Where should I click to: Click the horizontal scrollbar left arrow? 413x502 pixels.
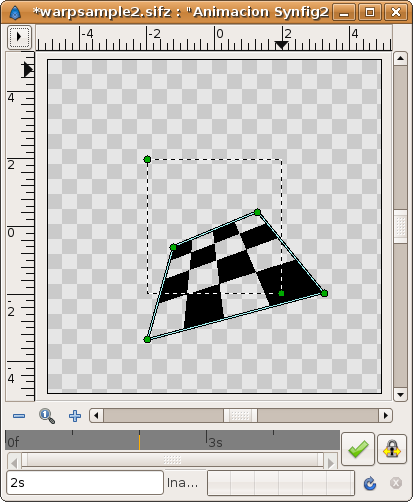[x=96, y=416]
